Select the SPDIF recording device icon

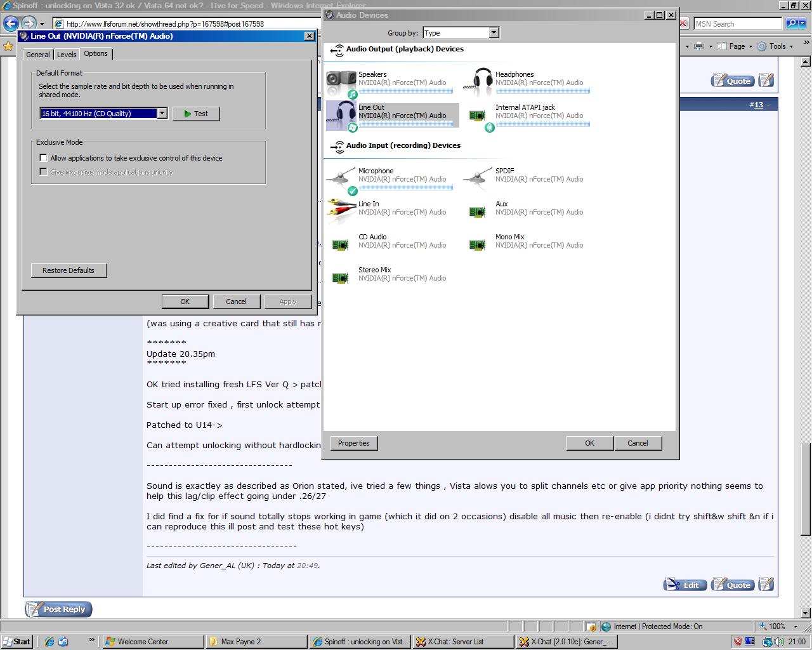pyautogui.click(x=479, y=180)
